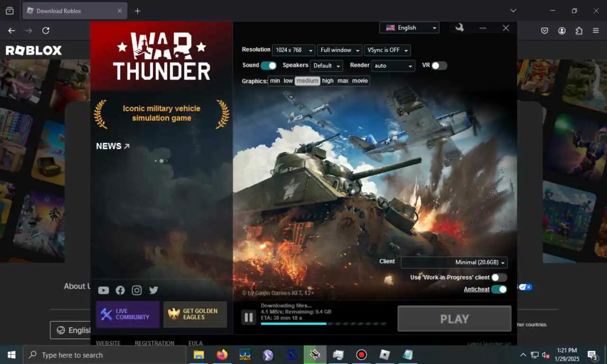Open the Roblox taskbar icon

point(385,355)
